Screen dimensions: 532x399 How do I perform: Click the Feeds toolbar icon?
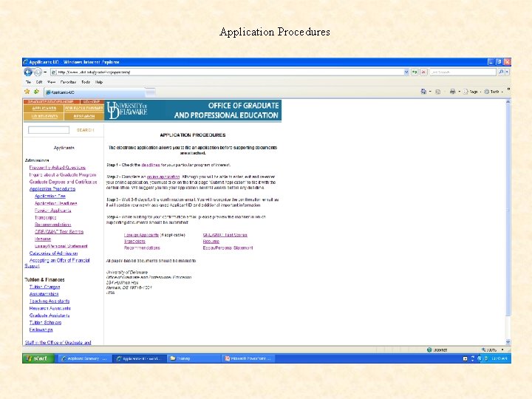tap(437, 92)
